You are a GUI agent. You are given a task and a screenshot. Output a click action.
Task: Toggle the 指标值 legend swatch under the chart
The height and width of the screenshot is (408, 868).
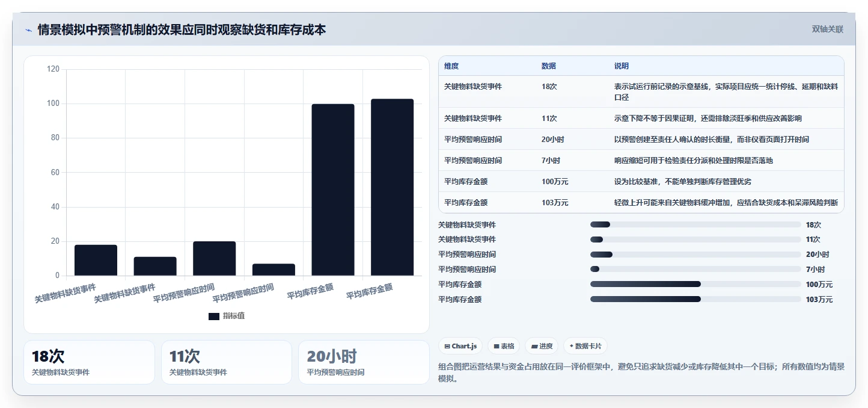[214, 316]
